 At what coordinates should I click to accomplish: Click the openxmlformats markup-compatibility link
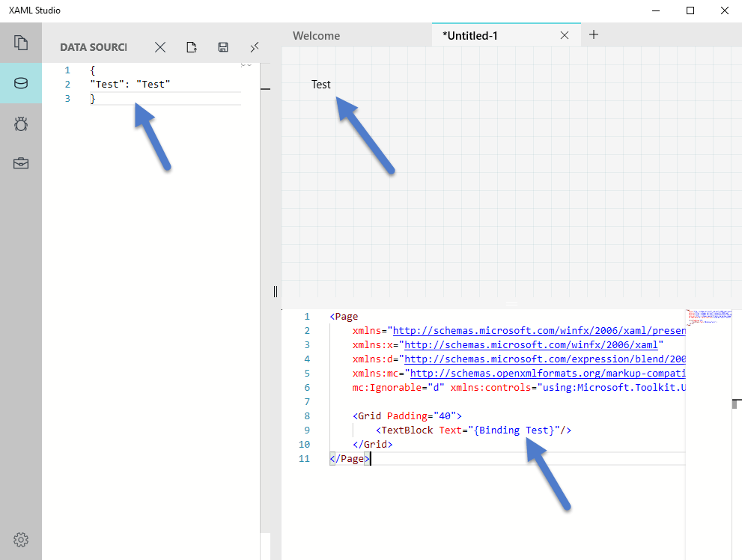547,374
